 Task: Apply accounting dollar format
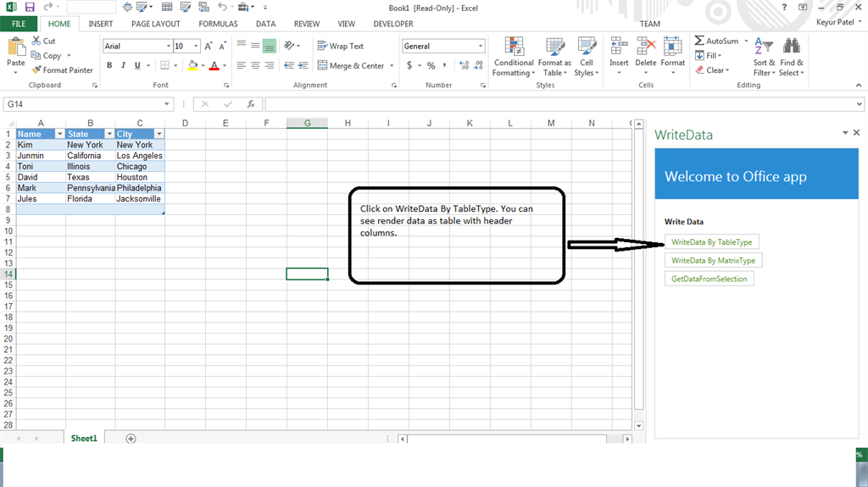409,65
